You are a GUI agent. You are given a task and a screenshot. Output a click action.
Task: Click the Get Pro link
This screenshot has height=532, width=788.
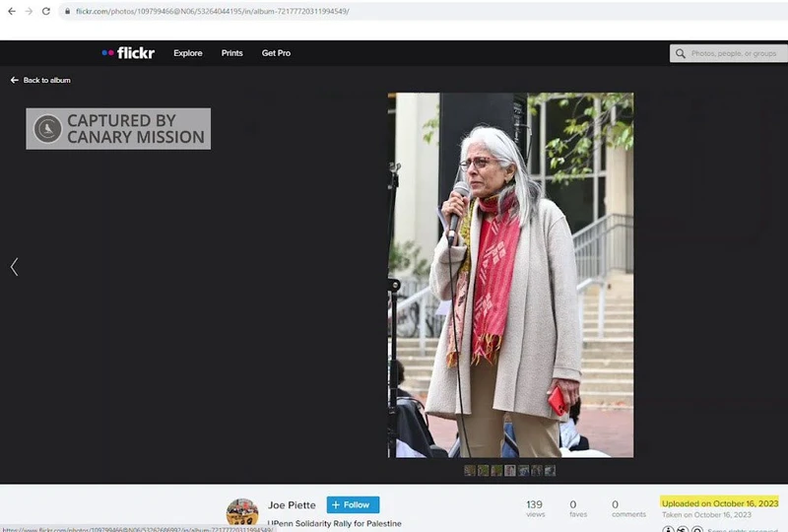(x=276, y=53)
